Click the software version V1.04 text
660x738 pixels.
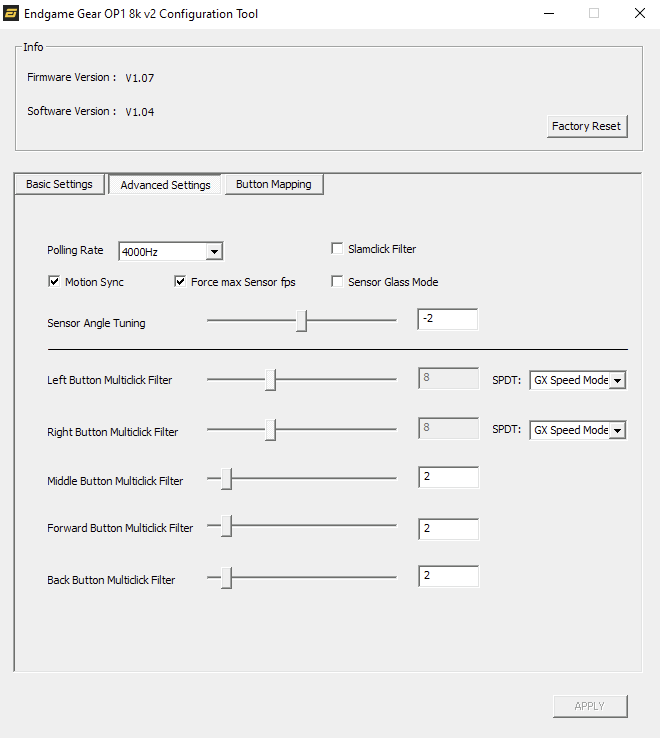click(140, 112)
